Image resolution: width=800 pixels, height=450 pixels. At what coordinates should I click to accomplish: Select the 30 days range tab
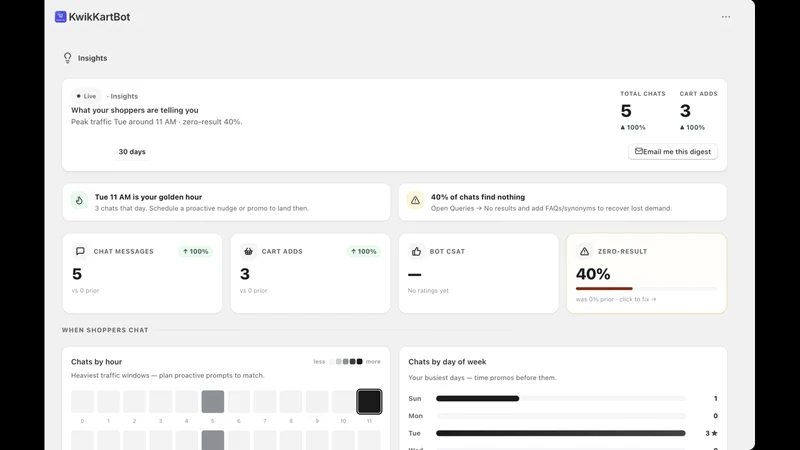(132, 152)
